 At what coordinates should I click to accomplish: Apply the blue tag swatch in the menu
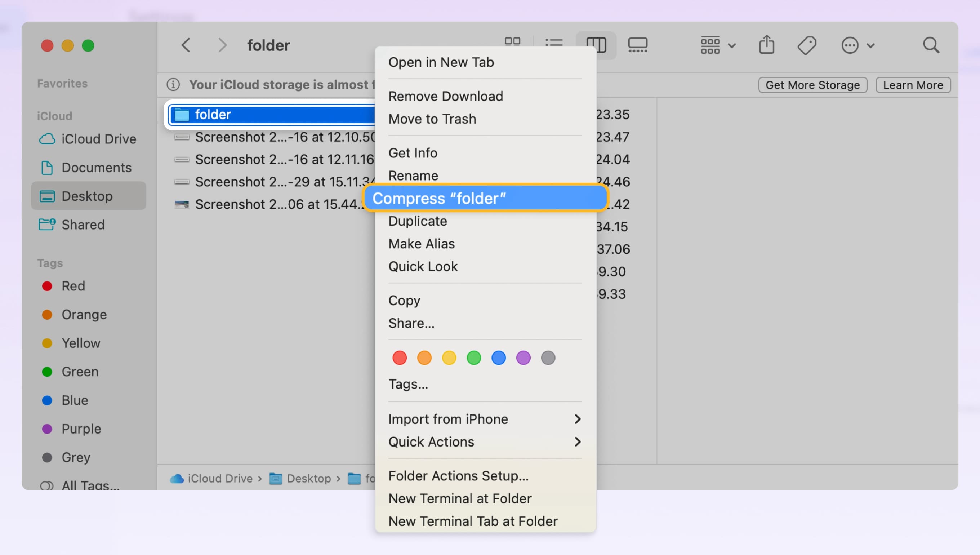point(498,358)
